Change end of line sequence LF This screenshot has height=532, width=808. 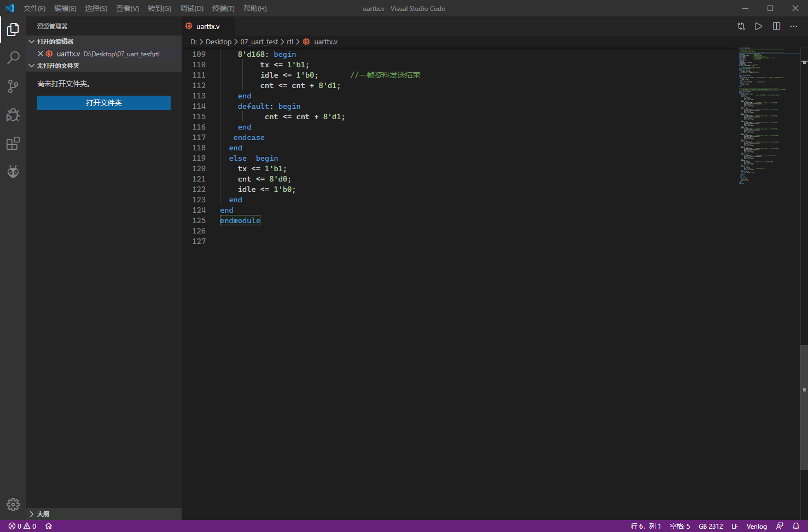[x=735, y=526]
